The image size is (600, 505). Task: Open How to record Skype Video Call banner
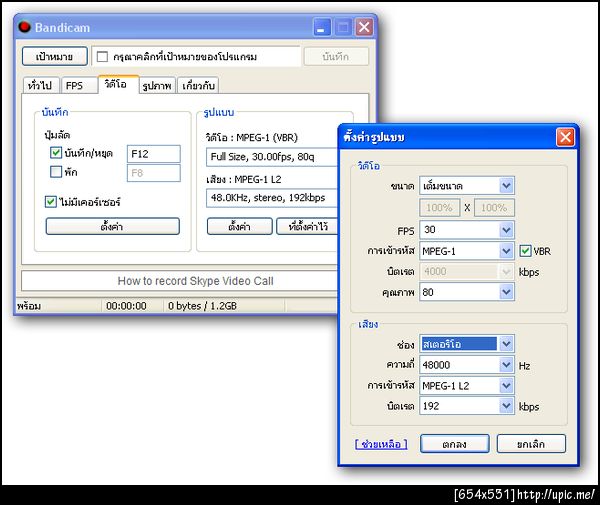(179, 281)
